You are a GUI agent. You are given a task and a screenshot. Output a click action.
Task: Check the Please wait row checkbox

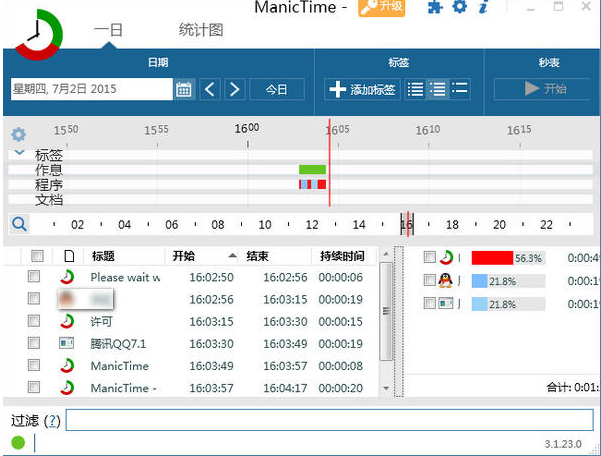click(x=34, y=276)
